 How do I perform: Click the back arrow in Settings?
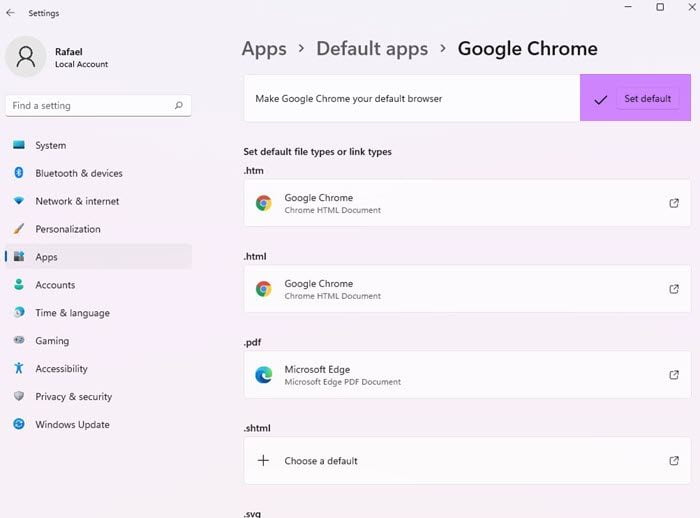(10, 13)
